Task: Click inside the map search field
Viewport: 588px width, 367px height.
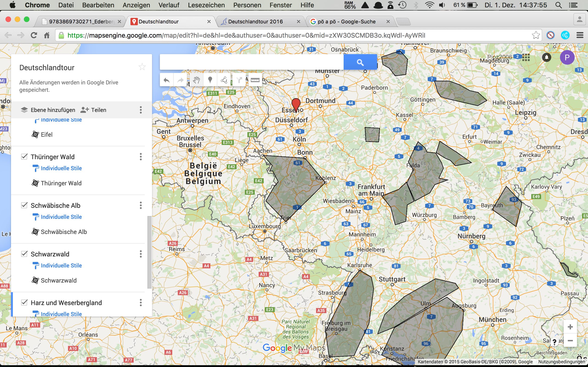Action: pyautogui.click(x=252, y=62)
